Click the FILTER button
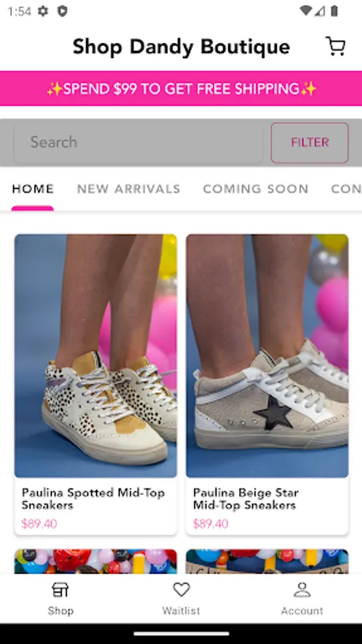 tap(310, 142)
